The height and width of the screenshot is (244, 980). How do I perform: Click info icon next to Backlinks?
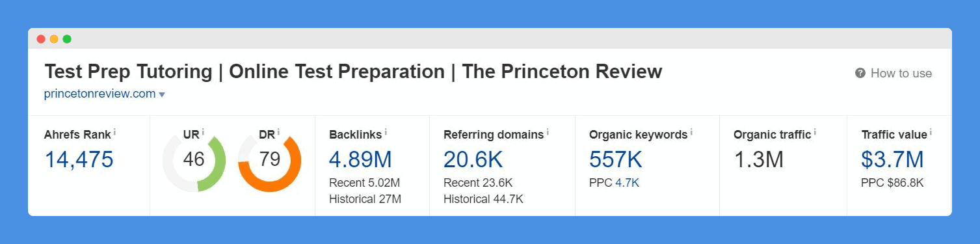(x=386, y=132)
